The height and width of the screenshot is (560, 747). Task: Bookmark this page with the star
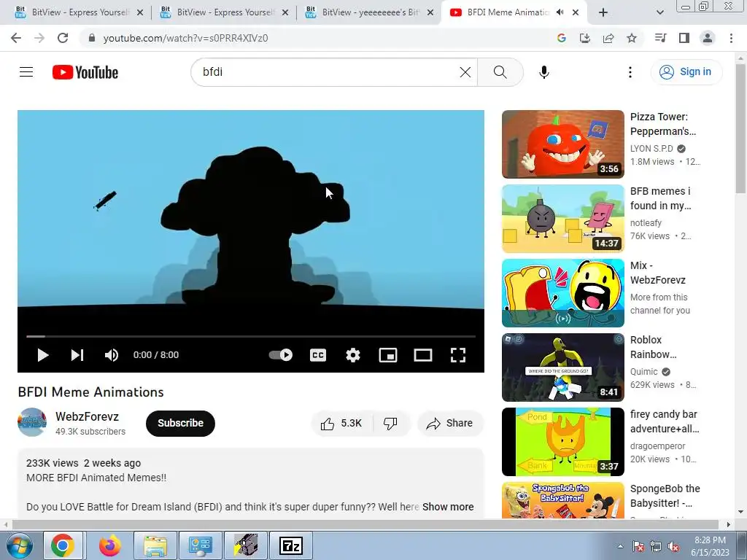point(632,38)
